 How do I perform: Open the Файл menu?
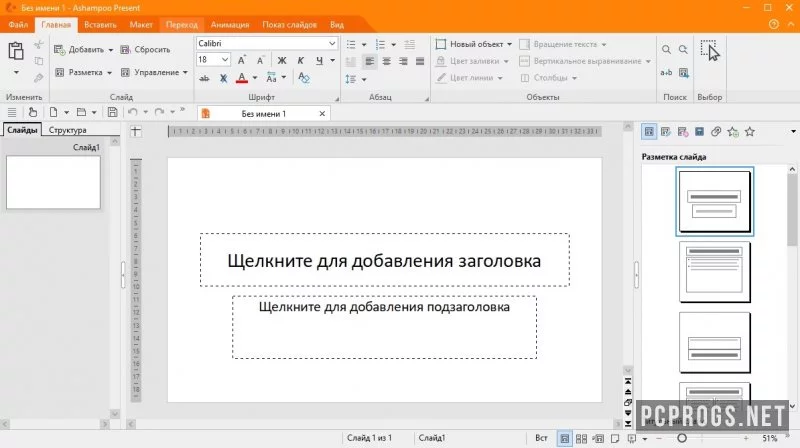tap(18, 24)
